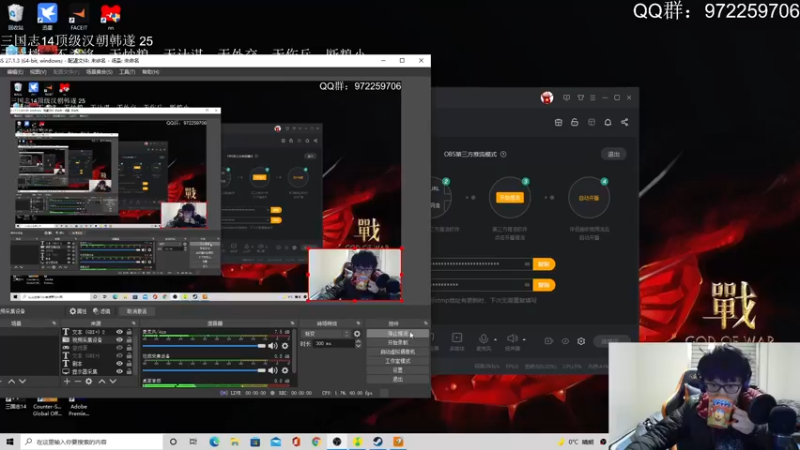Screen dimensions: 800x450
Task: Mute the video capture device audio channel
Action: tap(273, 370)
